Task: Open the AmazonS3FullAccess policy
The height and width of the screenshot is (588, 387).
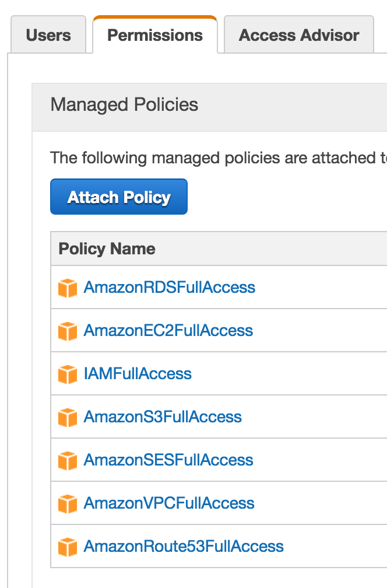Action: point(164,416)
